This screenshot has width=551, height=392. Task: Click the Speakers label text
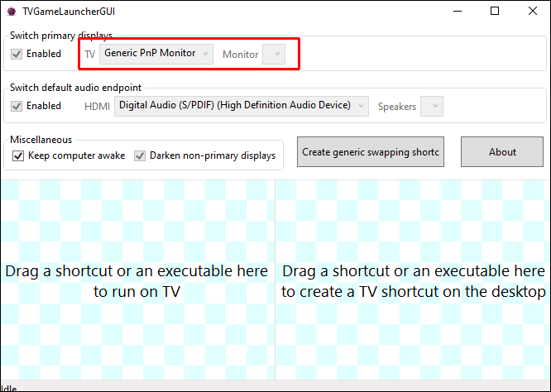397,107
